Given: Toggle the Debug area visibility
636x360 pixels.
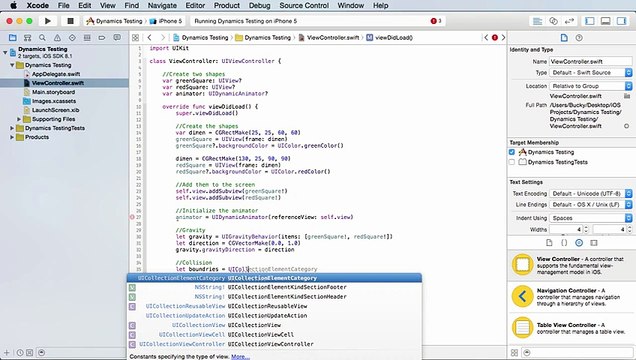Looking at the screenshot, I should 606,21.
